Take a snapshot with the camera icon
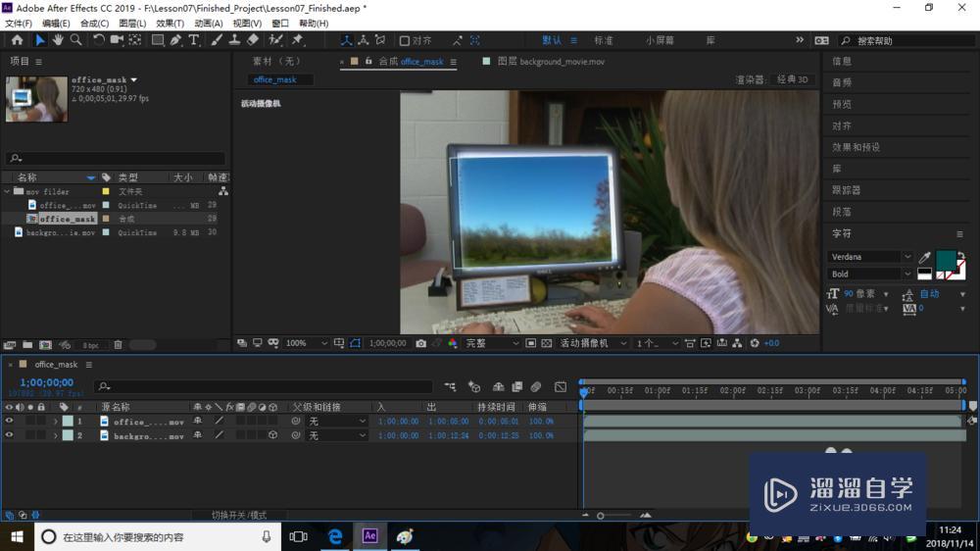980x551 pixels. (421, 343)
